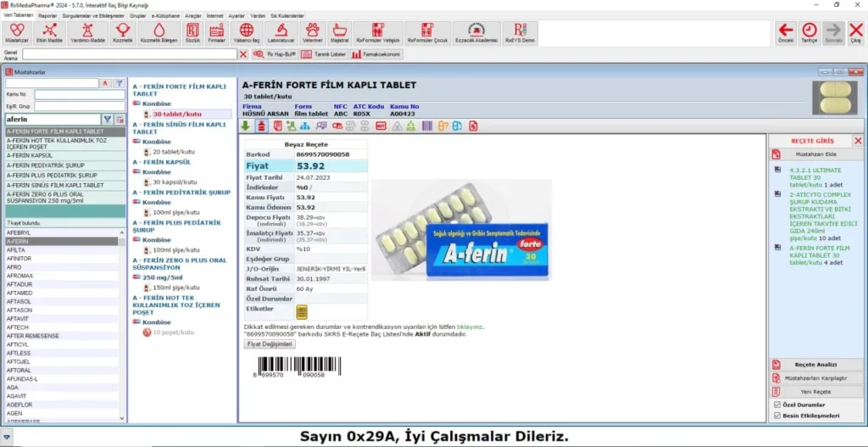Click the orange pill question-mark icon
This screenshot has width=868, height=447.
(442, 126)
